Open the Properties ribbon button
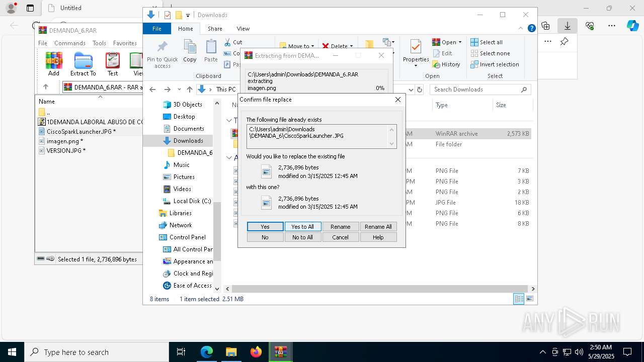Viewport: 644px width, 362px height. (416, 53)
